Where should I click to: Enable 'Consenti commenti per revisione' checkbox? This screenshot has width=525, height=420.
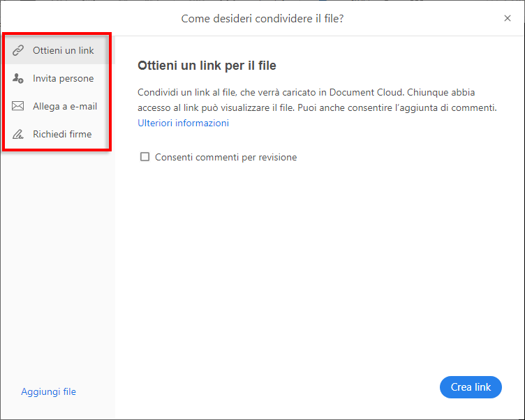point(145,157)
